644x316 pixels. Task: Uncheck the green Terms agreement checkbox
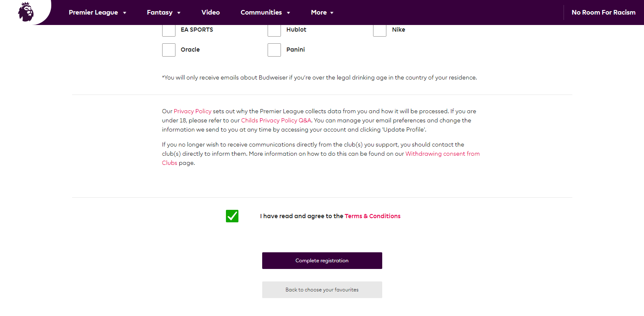pyautogui.click(x=232, y=216)
